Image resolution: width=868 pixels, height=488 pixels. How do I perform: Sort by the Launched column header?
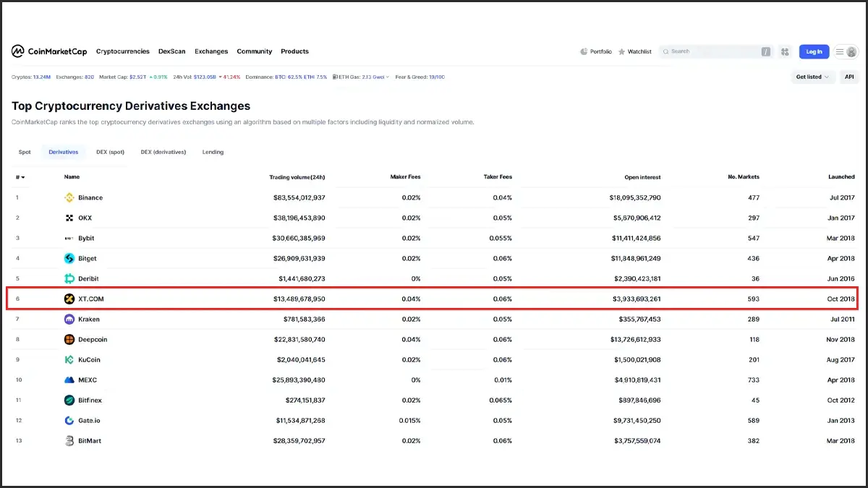coord(841,177)
